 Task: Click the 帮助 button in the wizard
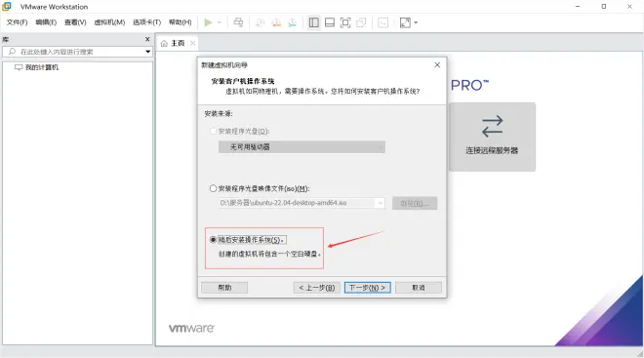click(224, 288)
